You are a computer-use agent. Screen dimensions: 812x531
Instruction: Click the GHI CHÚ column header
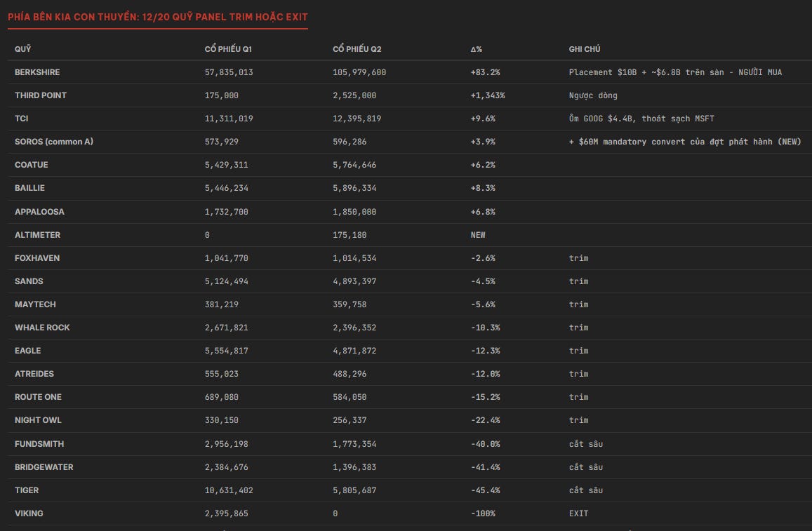pyautogui.click(x=585, y=49)
